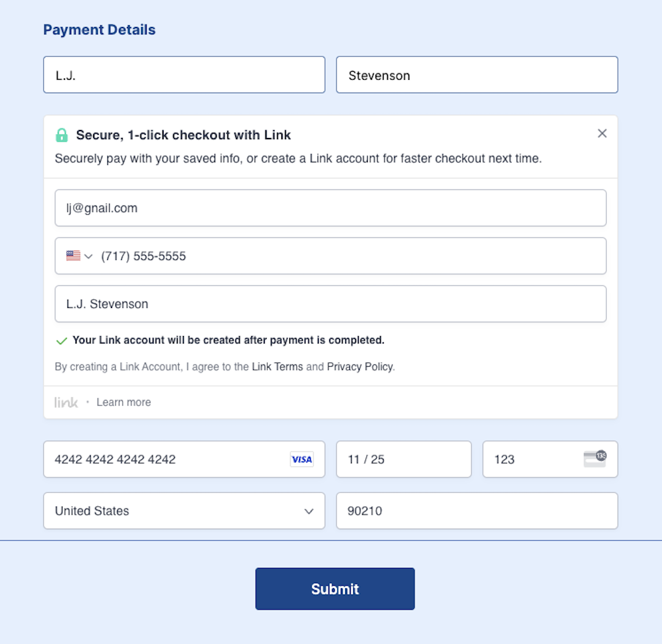This screenshot has width=662, height=644.
Task: Open the Privacy Policy link
Action: pyautogui.click(x=360, y=367)
